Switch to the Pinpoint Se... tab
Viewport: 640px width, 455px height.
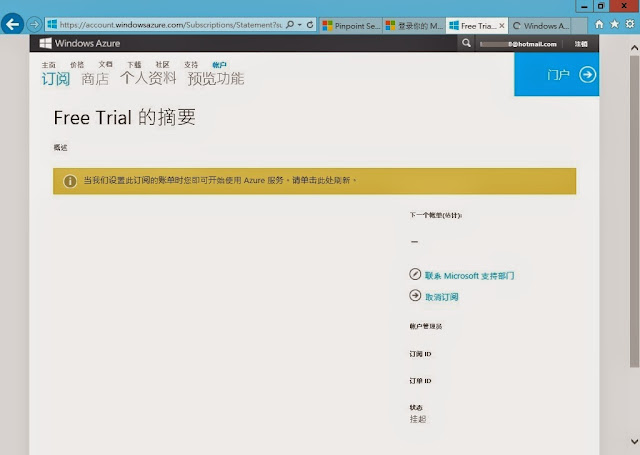(351, 26)
